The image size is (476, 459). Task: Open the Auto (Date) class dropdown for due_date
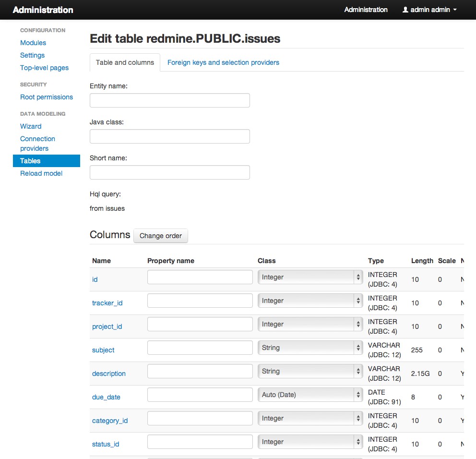310,395
